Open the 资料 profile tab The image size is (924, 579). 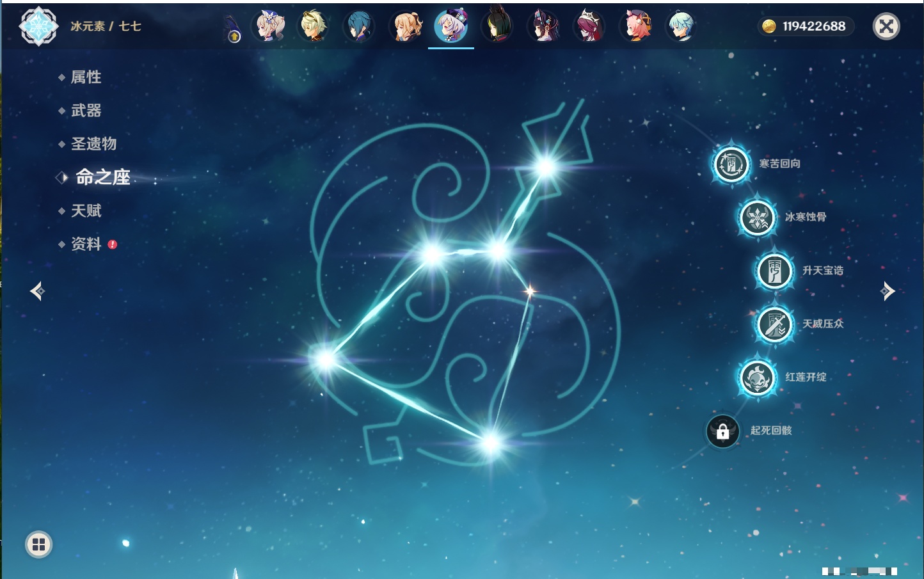tap(86, 244)
